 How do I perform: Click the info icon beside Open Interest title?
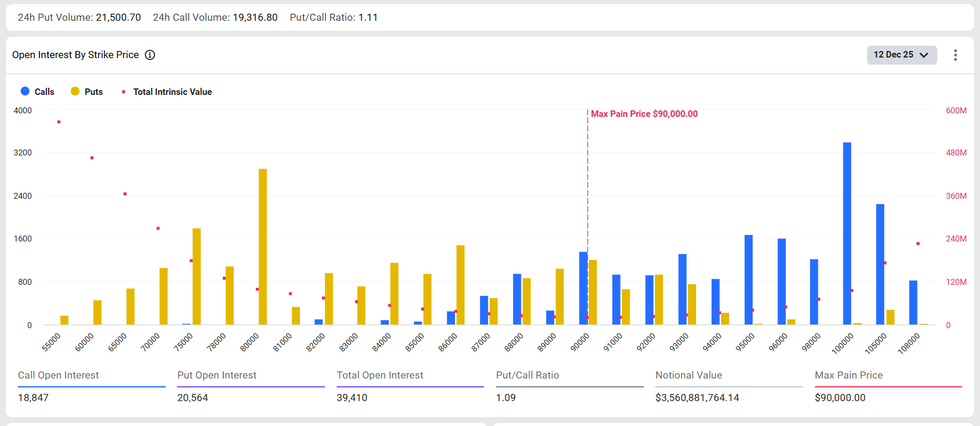(x=150, y=55)
